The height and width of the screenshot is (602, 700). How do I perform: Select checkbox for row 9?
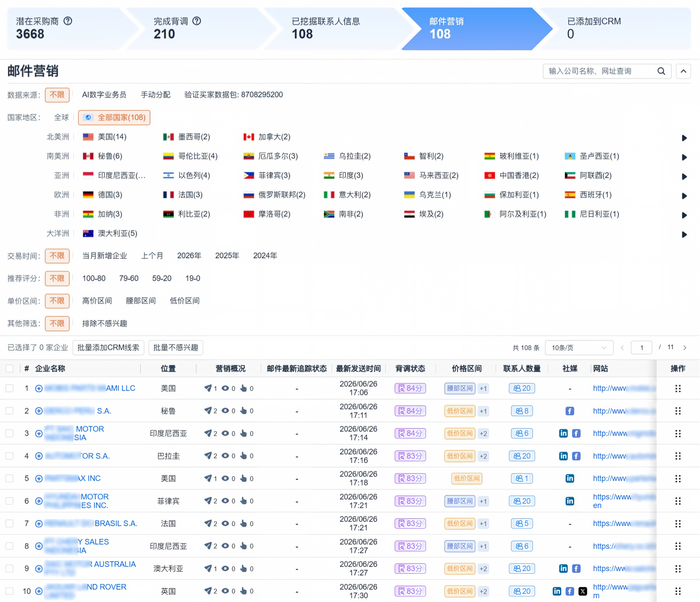[9, 569]
